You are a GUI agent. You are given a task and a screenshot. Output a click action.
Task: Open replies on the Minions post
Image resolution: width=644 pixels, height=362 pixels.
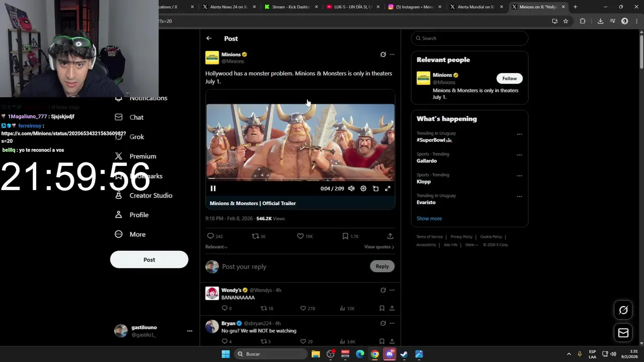click(214, 236)
